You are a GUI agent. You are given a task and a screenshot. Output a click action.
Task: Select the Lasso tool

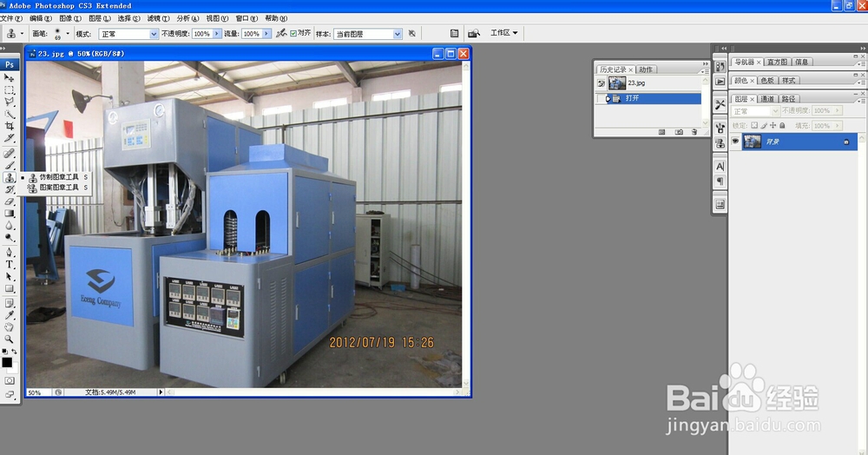coord(9,102)
